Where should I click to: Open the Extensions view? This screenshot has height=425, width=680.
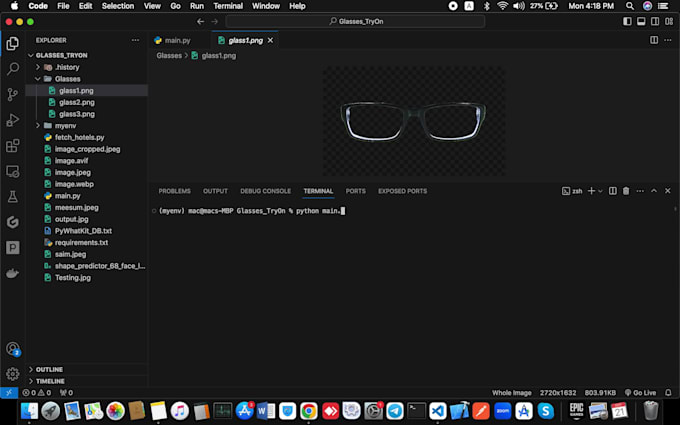point(13,146)
